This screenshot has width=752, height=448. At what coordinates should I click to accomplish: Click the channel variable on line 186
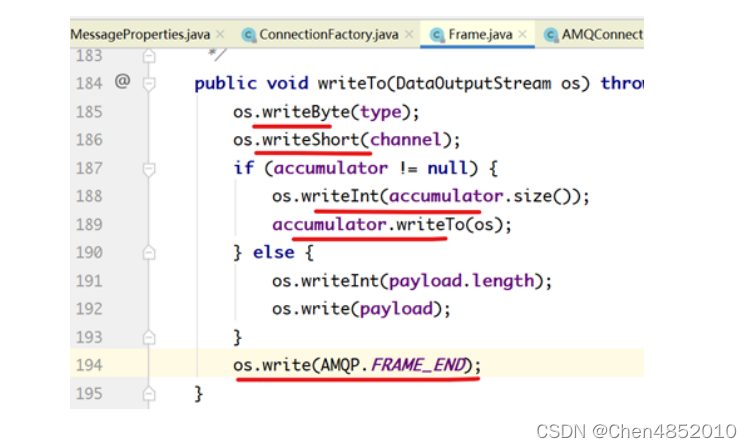click(x=406, y=140)
